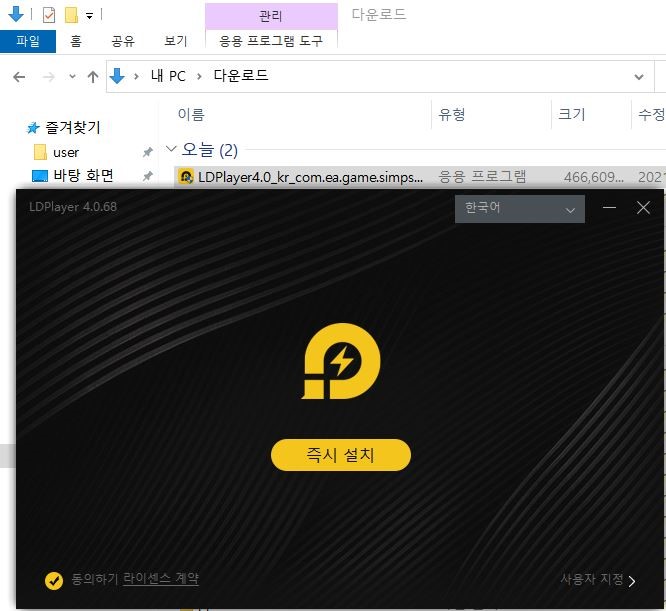Click the 즐겨찾기 star icon
This screenshot has width=666, height=611.
pos(33,128)
